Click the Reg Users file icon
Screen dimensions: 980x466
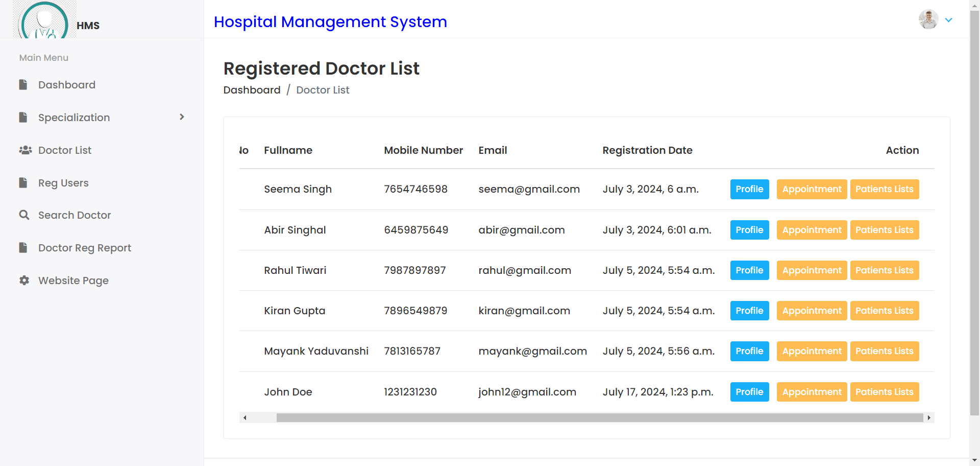pos(23,182)
